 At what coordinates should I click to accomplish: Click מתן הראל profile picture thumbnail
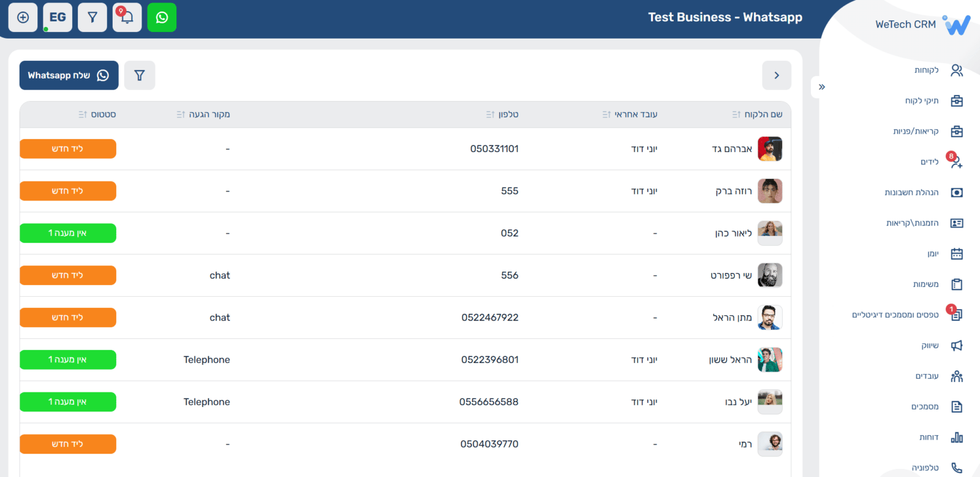[770, 318]
